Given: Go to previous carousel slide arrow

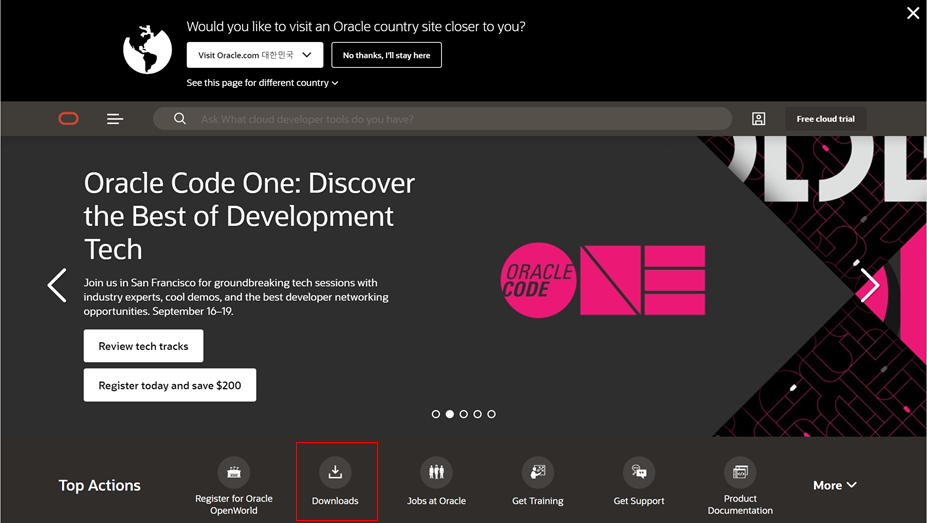Looking at the screenshot, I should (x=57, y=285).
